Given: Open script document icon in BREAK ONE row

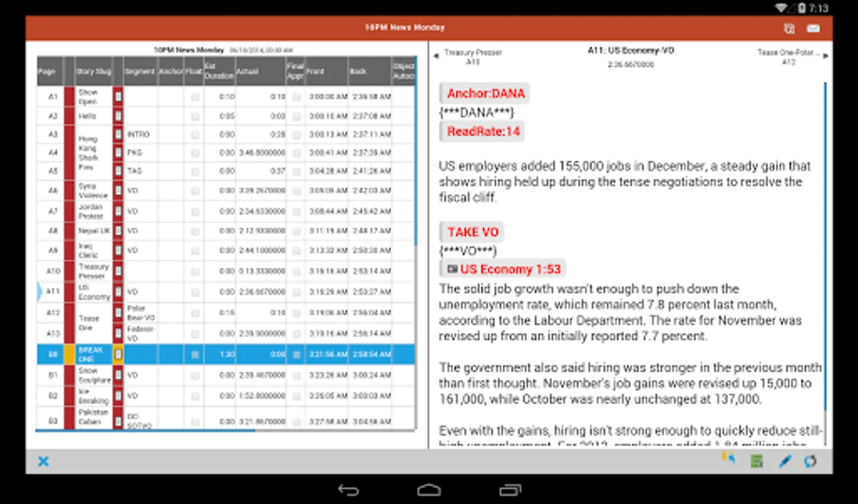Looking at the screenshot, I should click(118, 354).
